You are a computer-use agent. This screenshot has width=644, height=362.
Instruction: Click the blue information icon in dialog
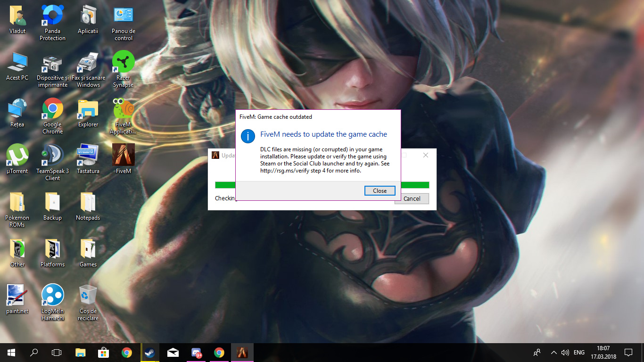pyautogui.click(x=248, y=136)
